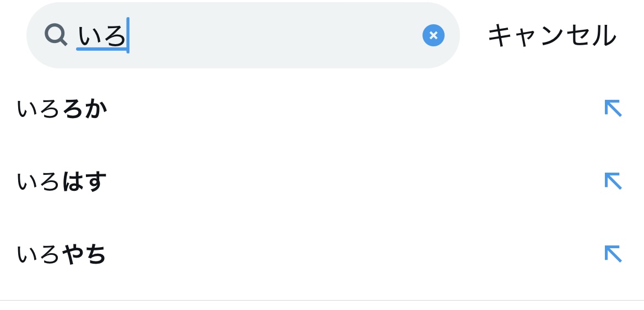Choose the いろはす suggestion
Viewport: 644px width, 310px height.
tap(62, 181)
